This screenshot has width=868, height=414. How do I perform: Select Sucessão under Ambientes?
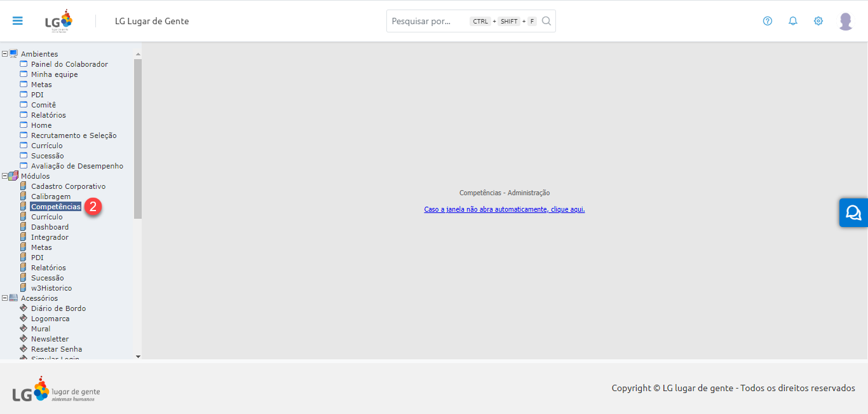pyautogui.click(x=48, y=156)
